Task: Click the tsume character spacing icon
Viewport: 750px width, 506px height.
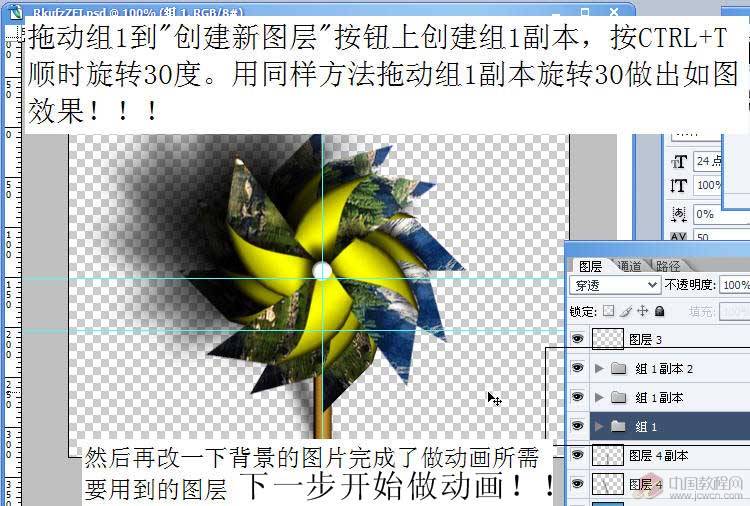Action: click(x=679, y=214)
